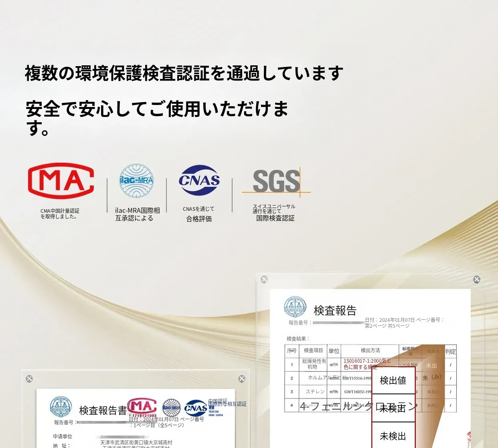Click 報告番号： label on the right report

300,323
